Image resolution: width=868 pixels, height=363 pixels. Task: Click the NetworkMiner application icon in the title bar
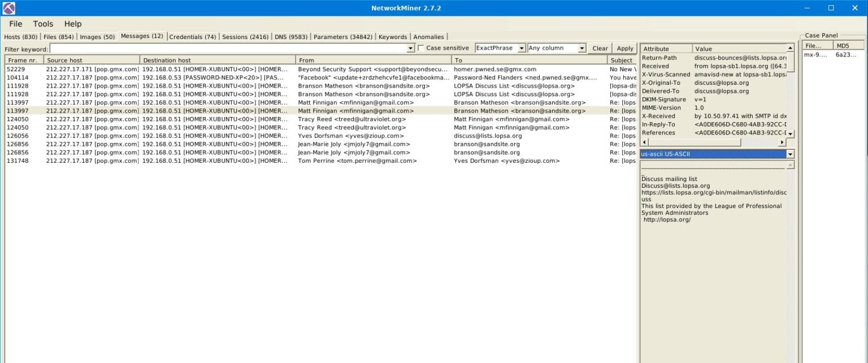coord(8,7)
